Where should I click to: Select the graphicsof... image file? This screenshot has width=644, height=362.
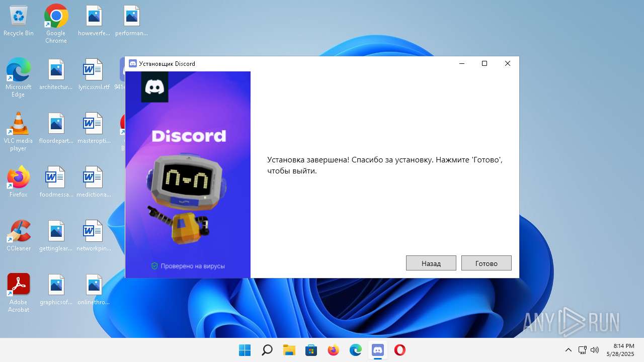coord(56,290)
